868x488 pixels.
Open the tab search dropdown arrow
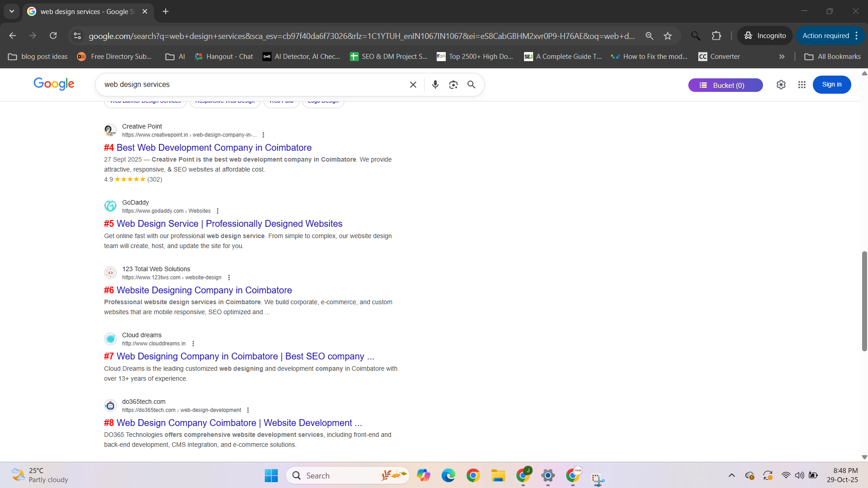tap(12, 11)
